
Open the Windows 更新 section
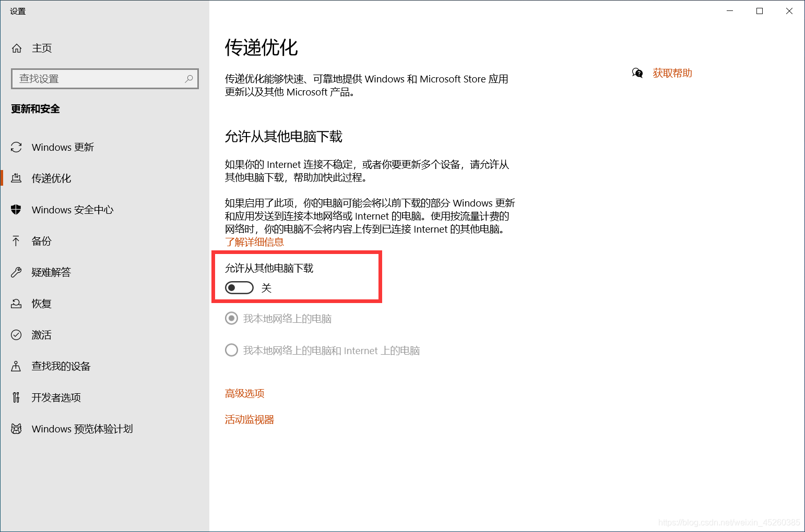104,147
